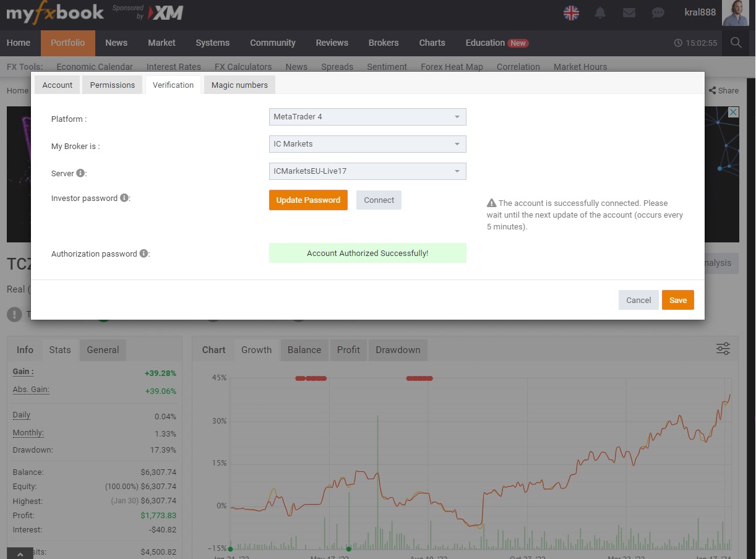Viewport: 756px width, 559px height.
Task: Click the info icon beside Authorization password
Action: [x=144, y=254]
